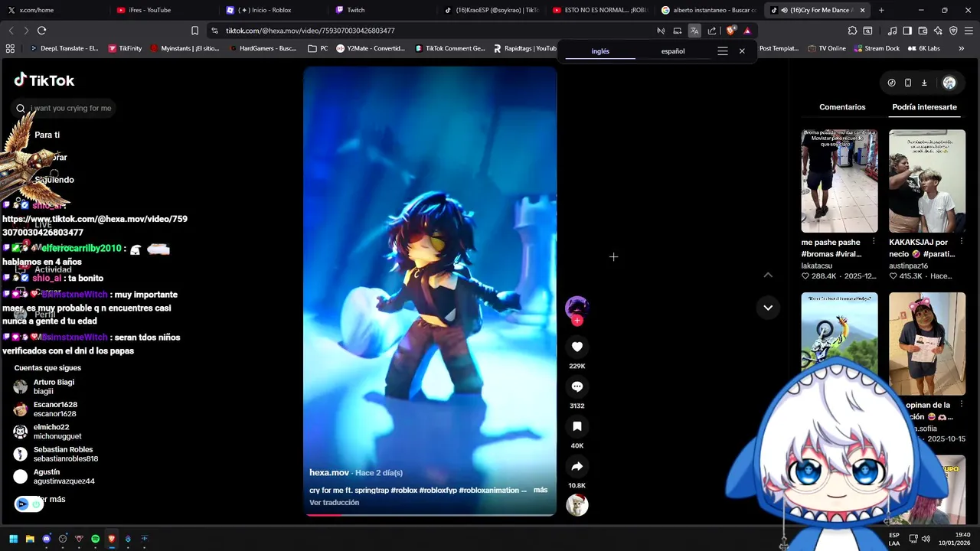The image size is (980, 551).
Task: Open the browser main hamburger menu
Action: click(969, 31)
